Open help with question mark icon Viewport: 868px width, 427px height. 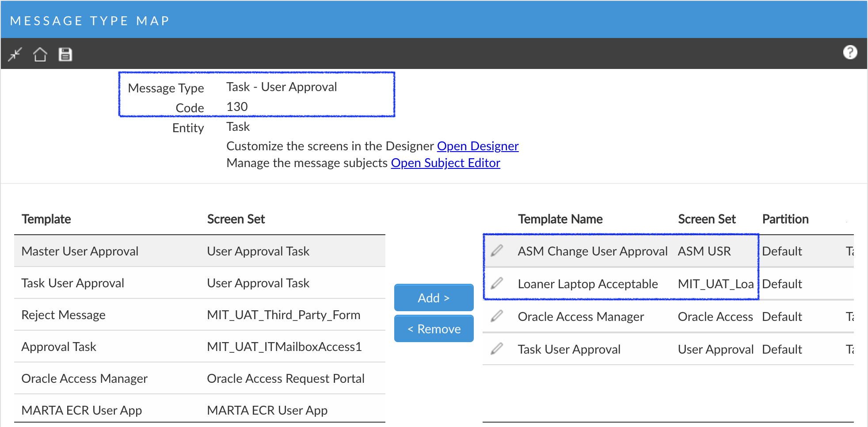coord(850,53)
